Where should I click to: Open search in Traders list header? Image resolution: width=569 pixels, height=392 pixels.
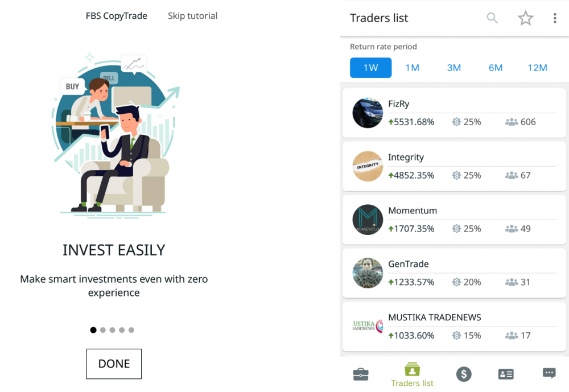click(x=492, y=18)
